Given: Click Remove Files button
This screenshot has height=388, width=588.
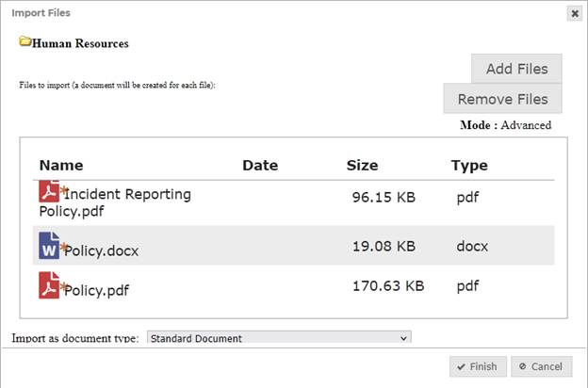Looking at the screenshot, I should [x=502, y=99].
